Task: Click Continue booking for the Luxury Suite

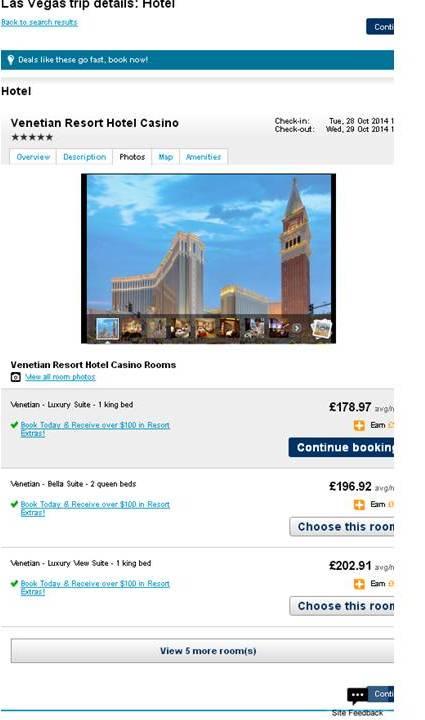Action: (341, 447)
